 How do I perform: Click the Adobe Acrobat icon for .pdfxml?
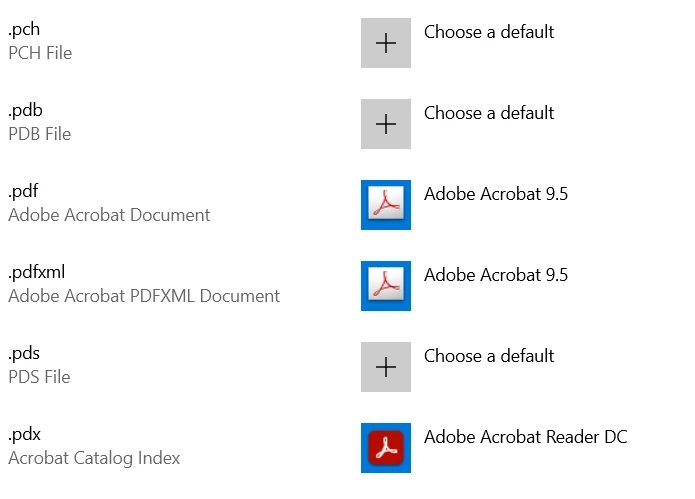[386, 286]
